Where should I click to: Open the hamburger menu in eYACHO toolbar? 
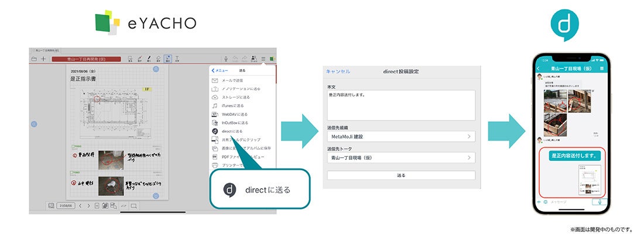[263, 59]
